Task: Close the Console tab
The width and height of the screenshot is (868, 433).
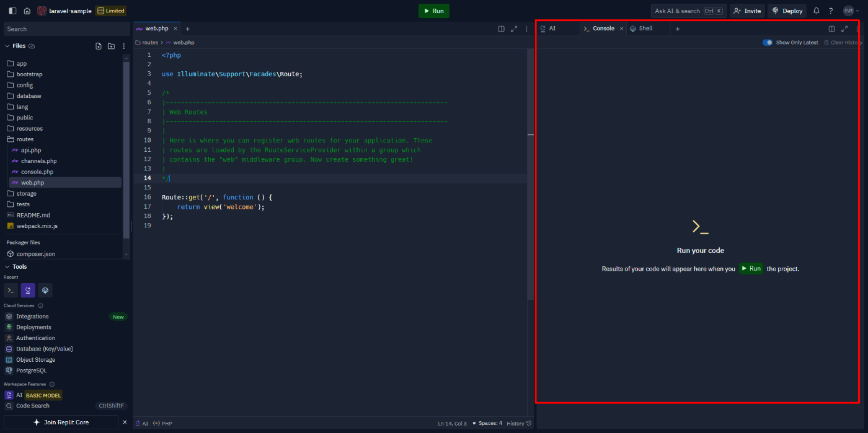Action: (622, 28)
